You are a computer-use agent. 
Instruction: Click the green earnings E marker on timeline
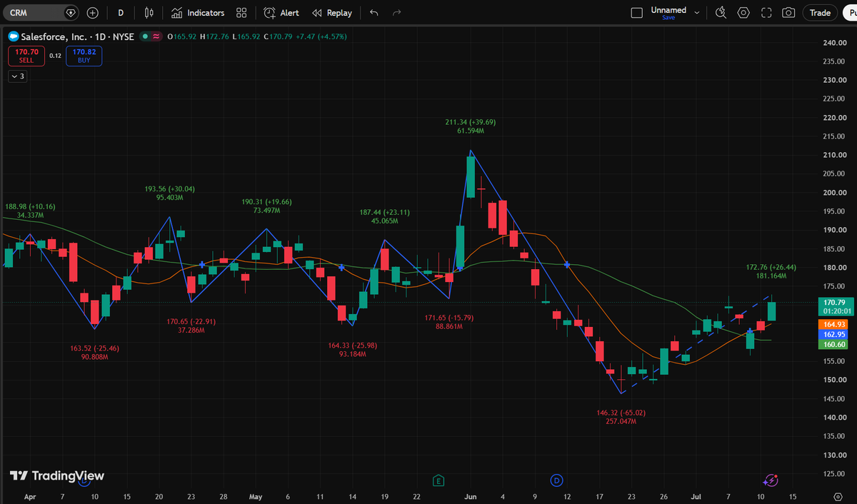[438, 480]
